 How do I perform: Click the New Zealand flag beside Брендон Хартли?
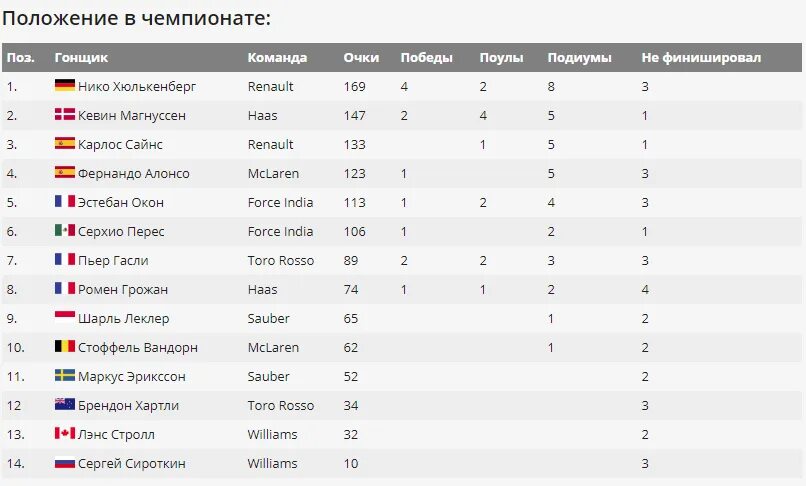pos(65,404)
